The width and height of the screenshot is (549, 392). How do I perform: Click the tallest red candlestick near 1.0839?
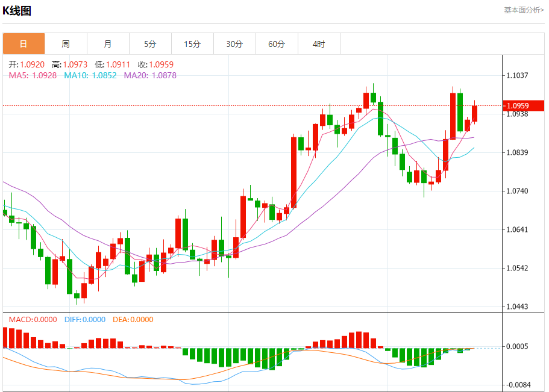tap(293, 173)
